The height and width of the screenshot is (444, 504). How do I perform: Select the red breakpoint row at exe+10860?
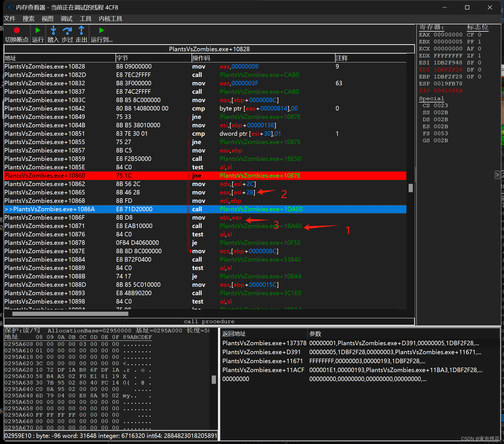[205, 176]
